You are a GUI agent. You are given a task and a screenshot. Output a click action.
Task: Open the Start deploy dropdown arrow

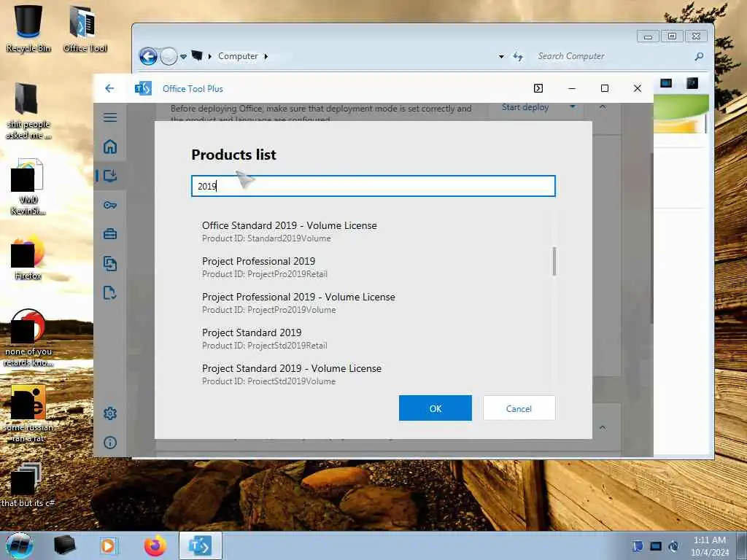pos(573,106)
